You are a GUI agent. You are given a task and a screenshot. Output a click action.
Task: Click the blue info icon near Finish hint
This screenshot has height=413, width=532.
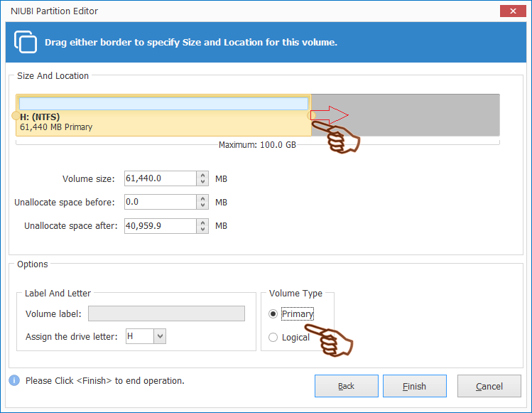coord(14,380)
